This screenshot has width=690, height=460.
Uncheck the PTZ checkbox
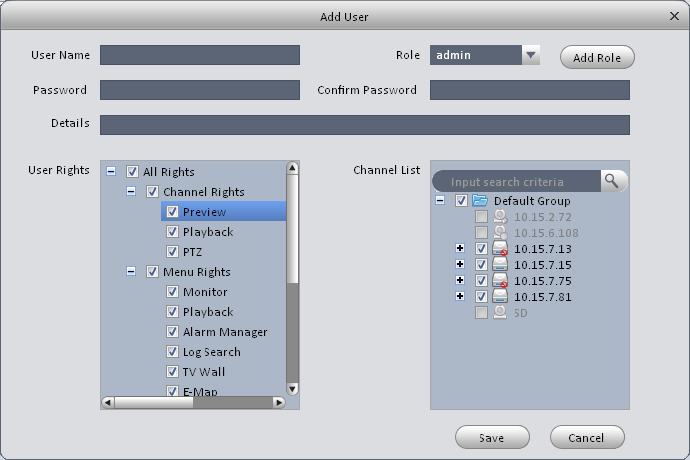click(172, 251)
